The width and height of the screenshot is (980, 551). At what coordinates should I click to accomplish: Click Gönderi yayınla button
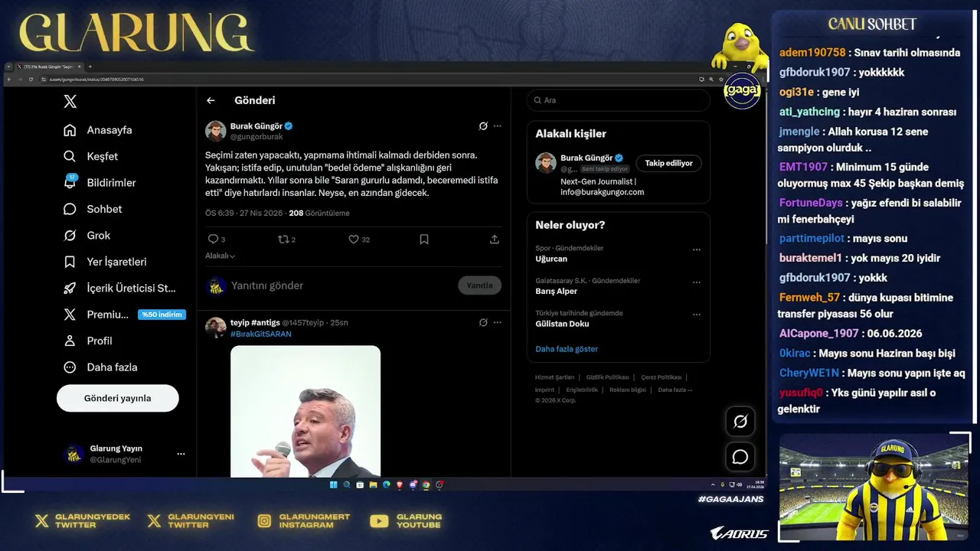[117, 398]
